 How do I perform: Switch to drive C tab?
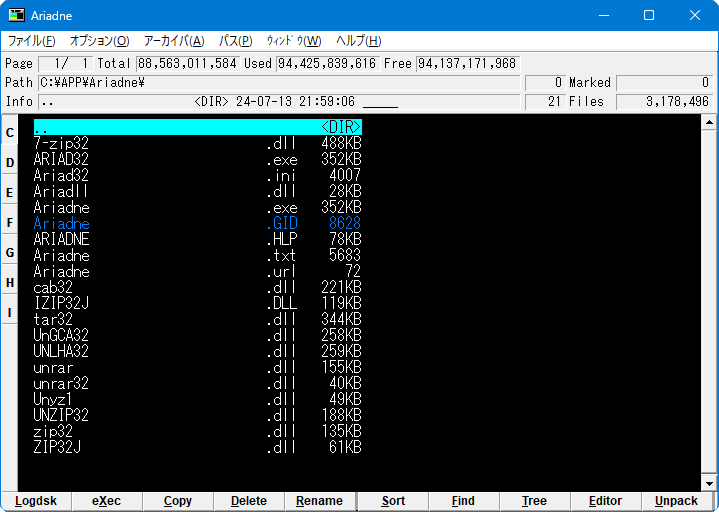[10, 132]
